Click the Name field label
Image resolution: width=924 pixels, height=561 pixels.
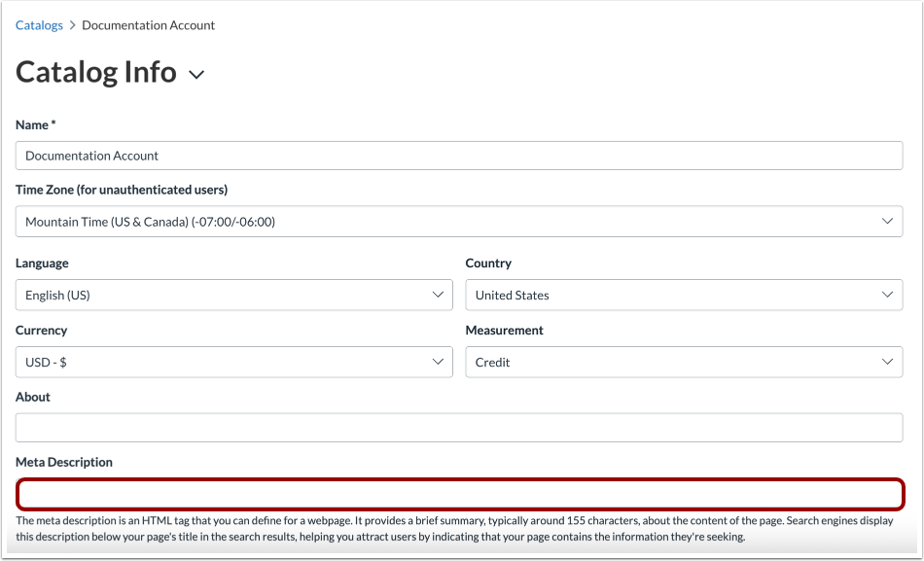(35, 124)
